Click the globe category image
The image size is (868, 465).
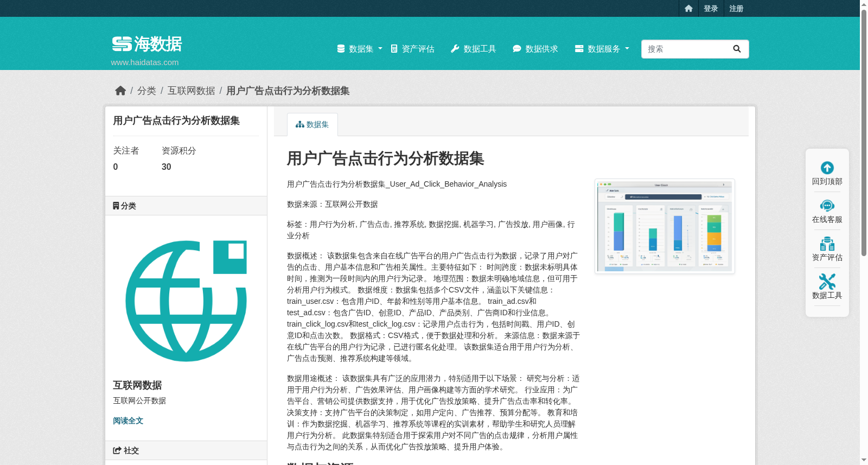(186, 301)
